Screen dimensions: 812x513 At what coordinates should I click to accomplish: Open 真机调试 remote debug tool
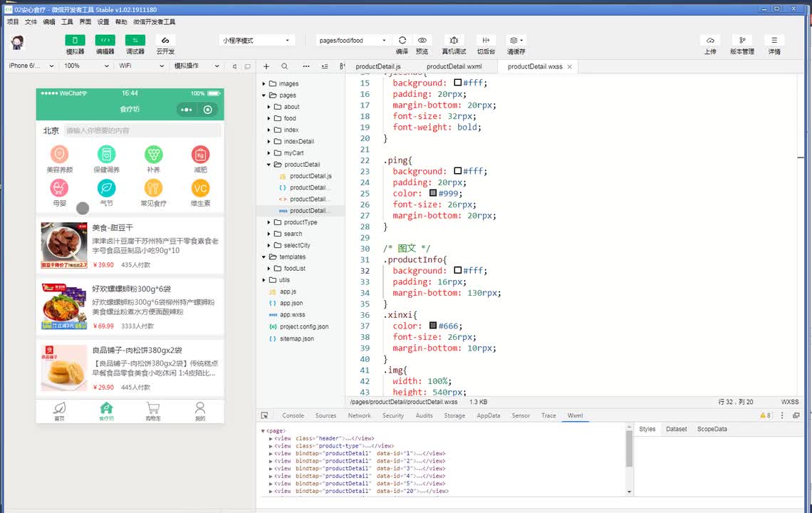tap(454, 41)
